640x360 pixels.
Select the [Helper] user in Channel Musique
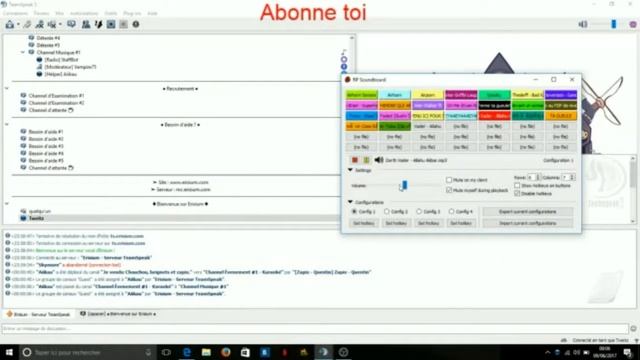[60, 74]
